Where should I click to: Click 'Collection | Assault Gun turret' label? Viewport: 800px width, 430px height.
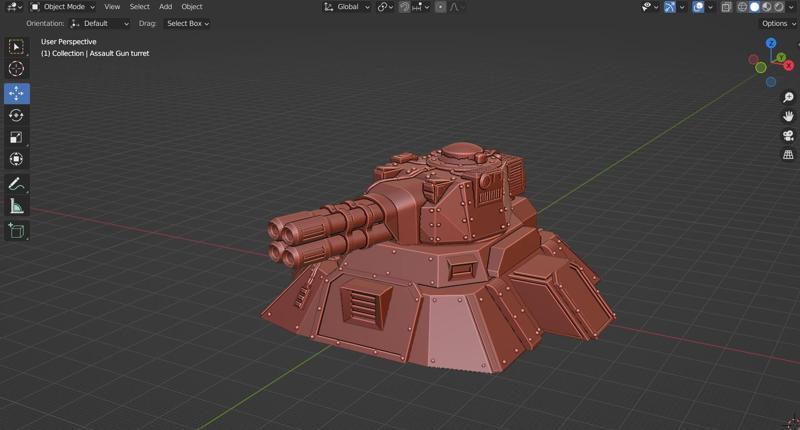pyautogui.click(x=101, y=53)
